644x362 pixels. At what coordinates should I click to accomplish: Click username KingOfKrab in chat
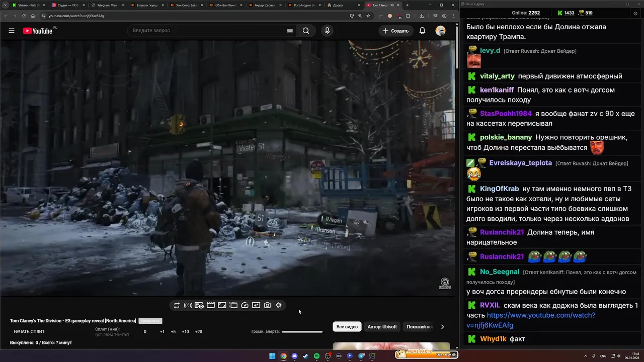[x=499, y=189]
